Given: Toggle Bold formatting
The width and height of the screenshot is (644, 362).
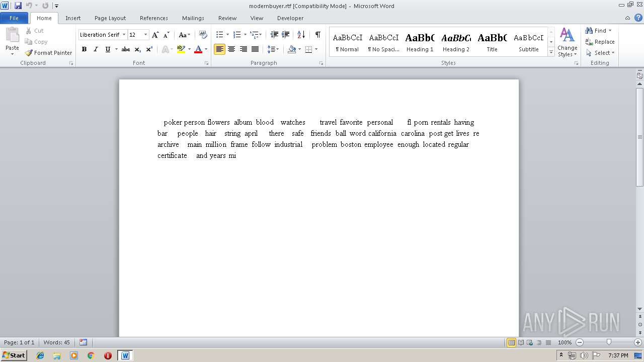Looking at the screenshot, I should tap(84, 49).
